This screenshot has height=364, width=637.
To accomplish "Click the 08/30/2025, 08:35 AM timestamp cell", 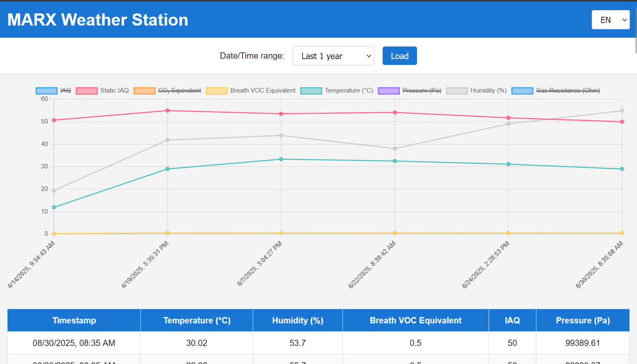I will [x=74, y=343].
